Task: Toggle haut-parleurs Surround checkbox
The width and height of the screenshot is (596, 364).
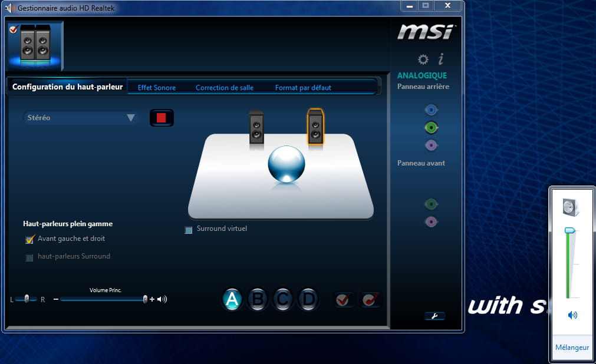Action: 29,257
